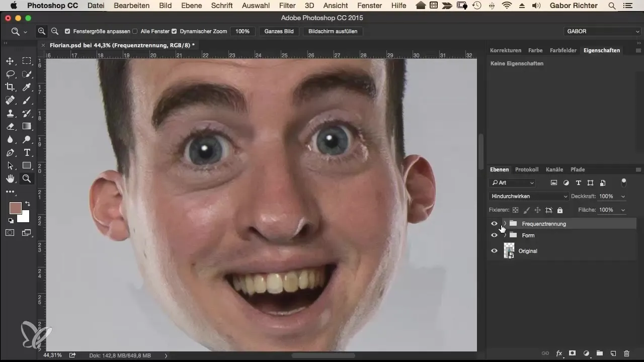Screen dimensions: 644x362
Task: Choose Zoom In mode in options bar
Action: click(x=42, y=31)
